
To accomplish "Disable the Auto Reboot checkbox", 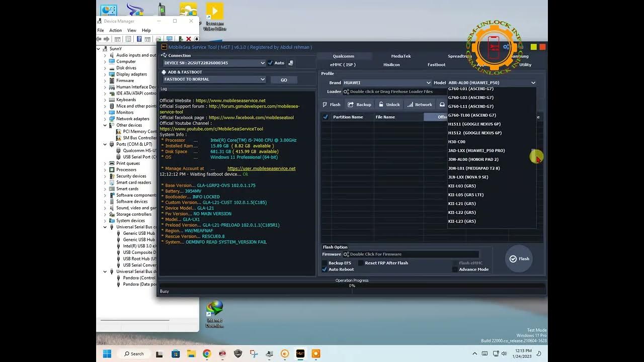I will (325, 269).
